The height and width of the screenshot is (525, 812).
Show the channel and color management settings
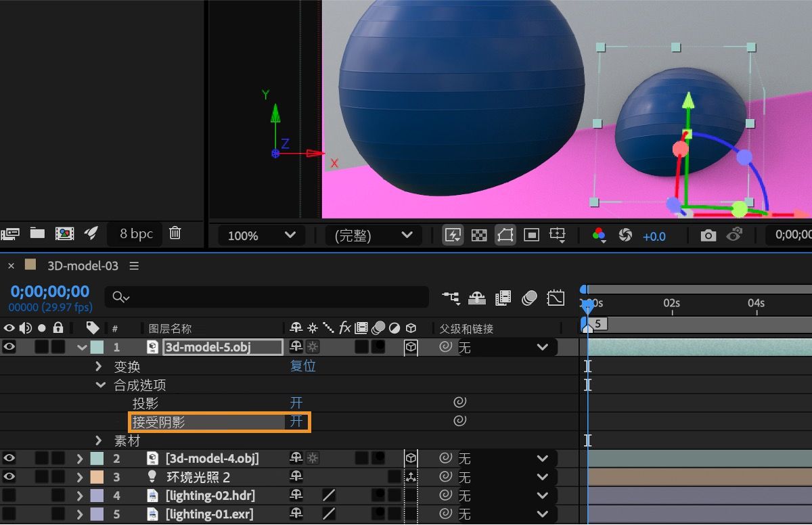tap(597, 235)
